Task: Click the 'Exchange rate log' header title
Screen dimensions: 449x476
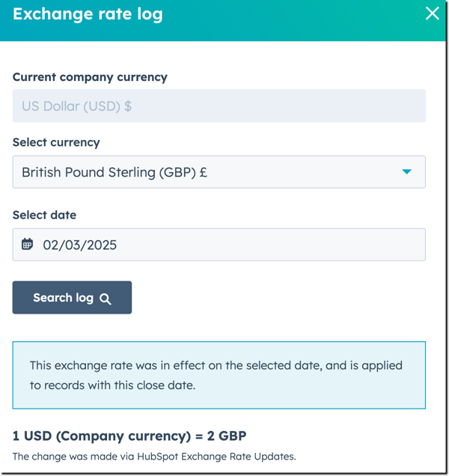Action: [88, 13]
